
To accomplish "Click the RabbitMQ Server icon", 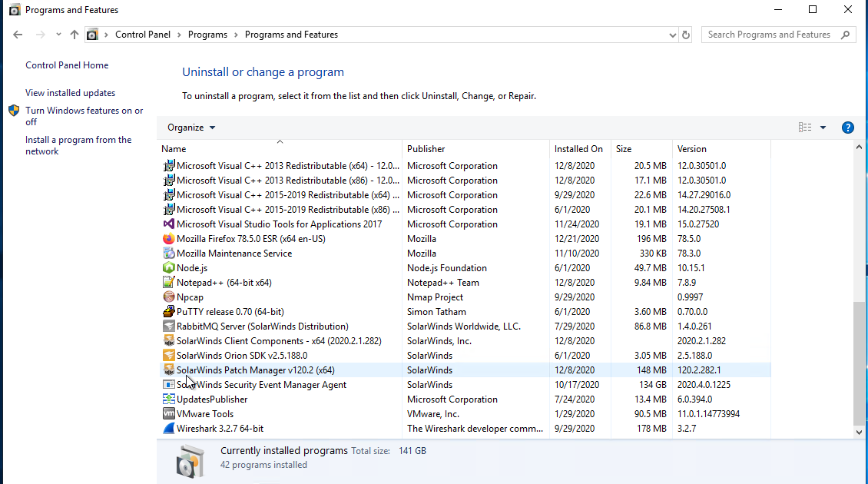I will tap(169, 327).
